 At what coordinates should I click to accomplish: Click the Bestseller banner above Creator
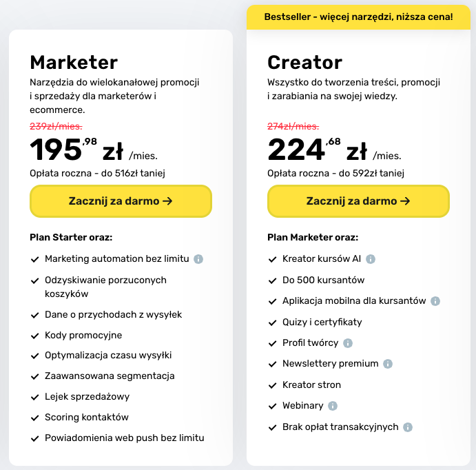(x=358, y=17)
